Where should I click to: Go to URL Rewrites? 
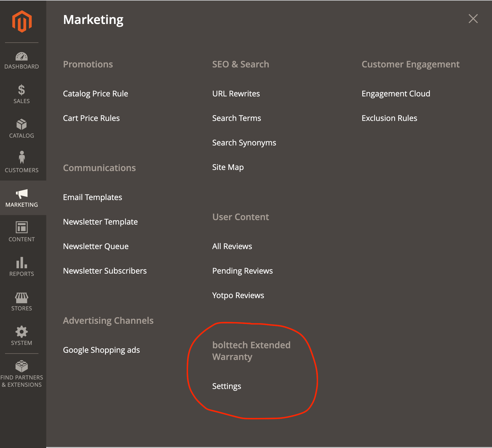pyautogui.click(x=236, y=94)
